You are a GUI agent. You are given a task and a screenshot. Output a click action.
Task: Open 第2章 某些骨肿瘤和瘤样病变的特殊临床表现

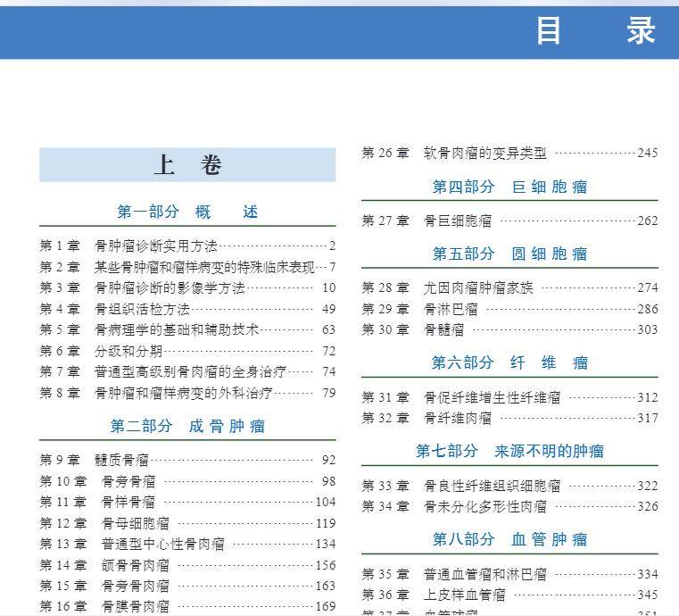[x=187, y=267]
